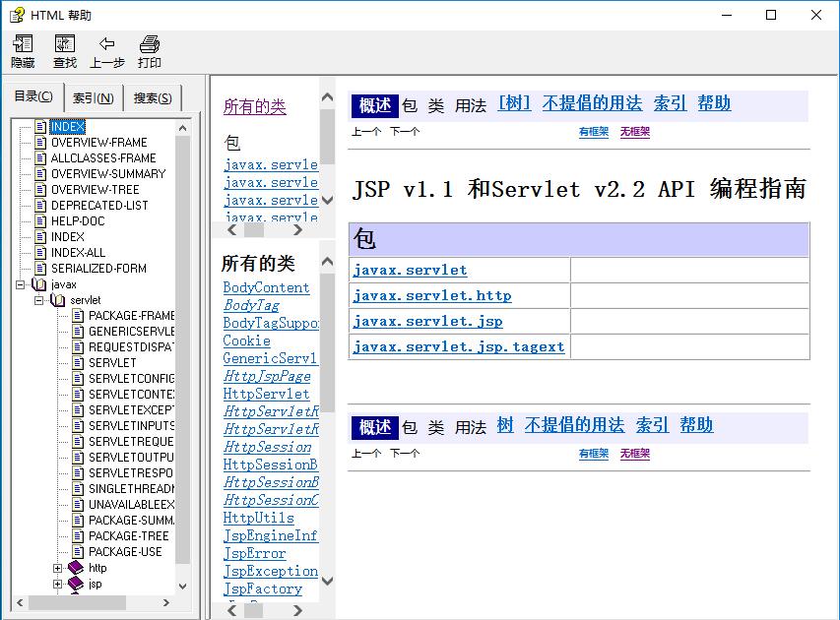Select the UNAVAILABLEEXCEPTION tree entry
Viewport: 840px width, 620px height.
(x=131, y=504)
